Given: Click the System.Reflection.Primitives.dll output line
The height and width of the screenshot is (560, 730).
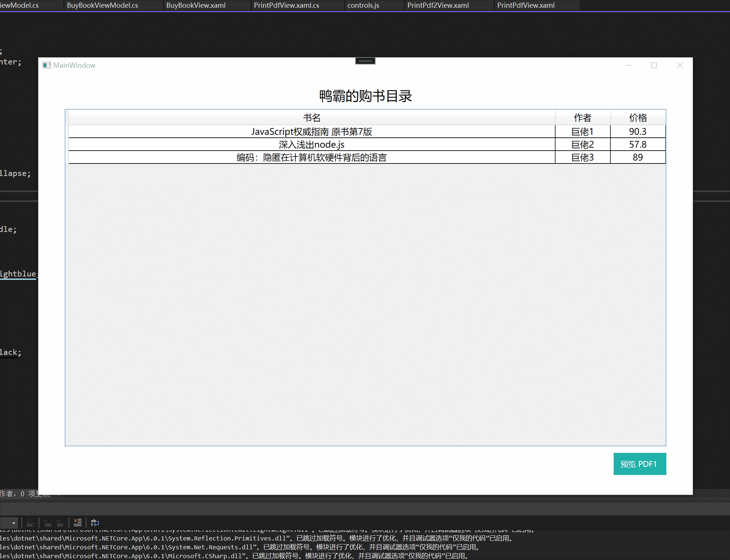Looking at the screenshot, I should [x=257, y=538].
